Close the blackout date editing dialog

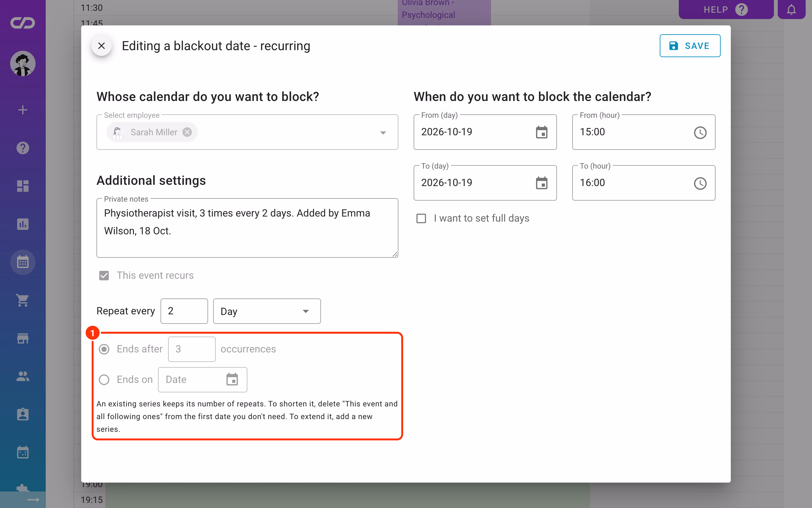pyautogui.click(x=101, y=46)
